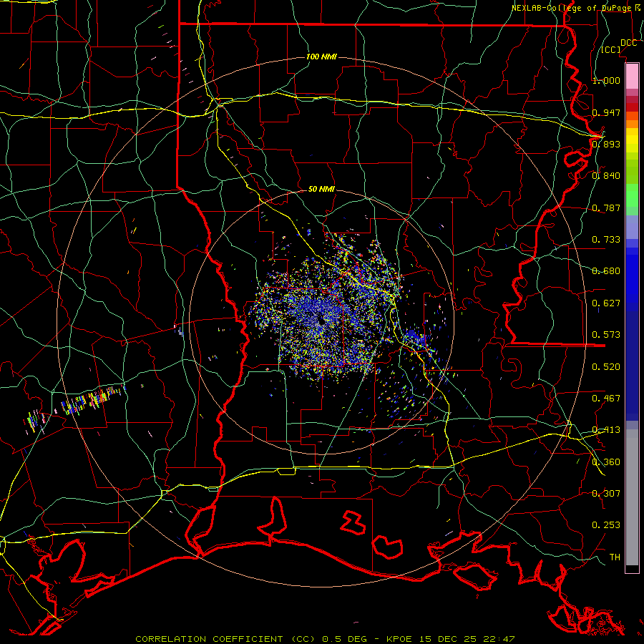Click the 1.000 value on color scale
The height and width of the screenshot is (644, 644).
606,80
